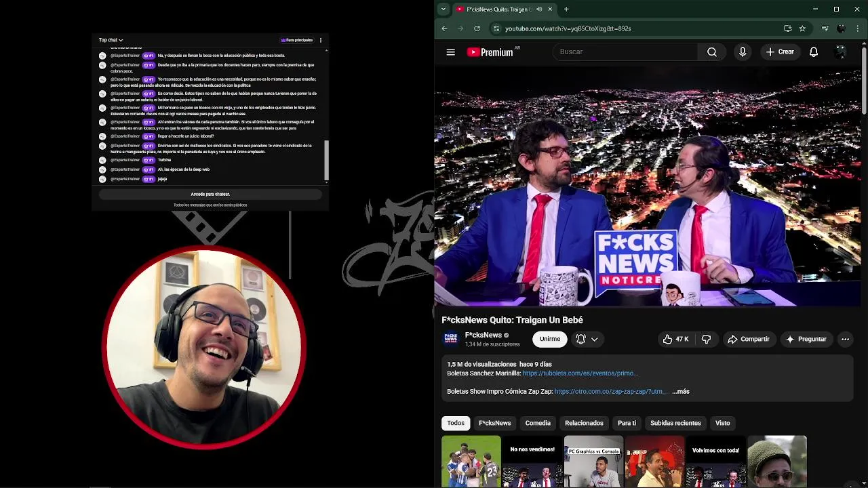Open chat options three-dot menu
Screen dimensions: 868x488
[x=321, y=40]
